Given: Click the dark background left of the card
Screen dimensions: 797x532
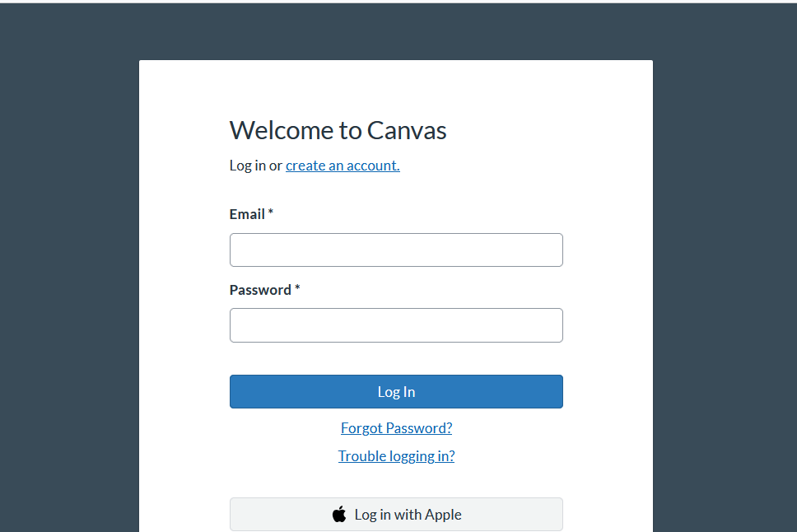Looking at the screenshot, I should coord(69,288).
